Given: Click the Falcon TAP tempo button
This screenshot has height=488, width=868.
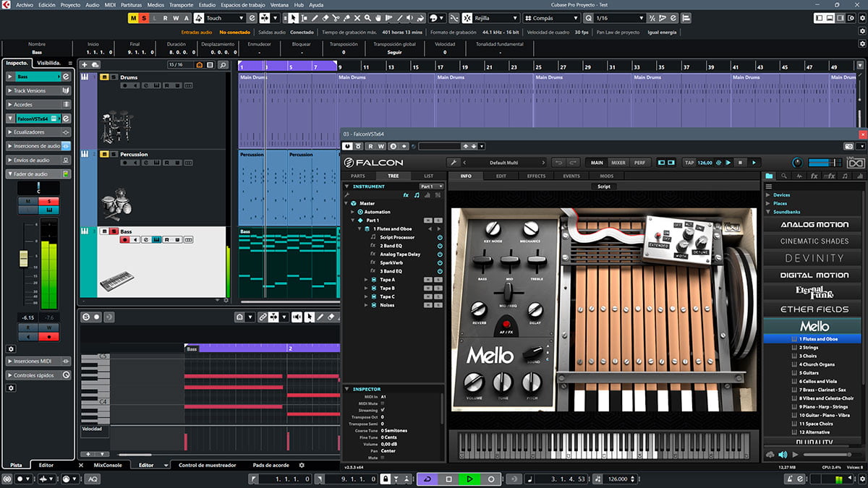Looking at the screenshot, I should (x=690, y=163).
